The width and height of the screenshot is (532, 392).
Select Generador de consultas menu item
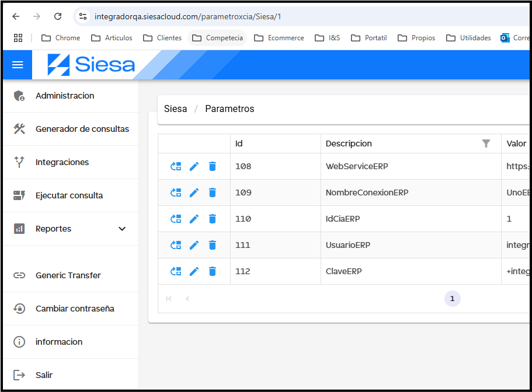[82, 129]
